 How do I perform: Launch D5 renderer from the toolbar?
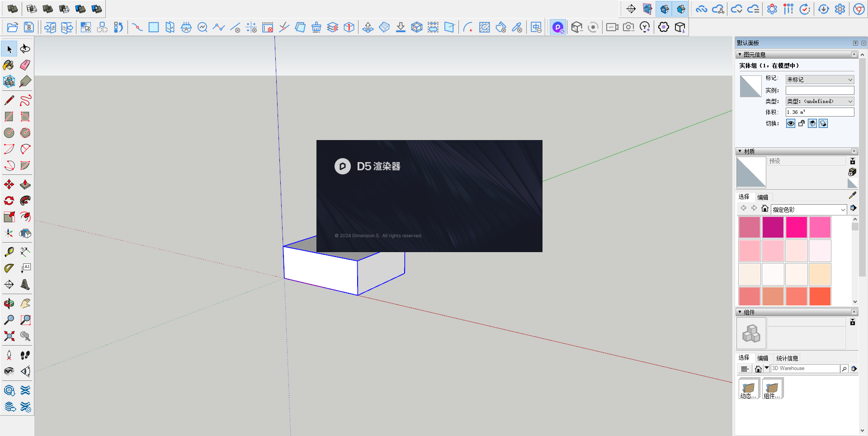pos(558,28)
